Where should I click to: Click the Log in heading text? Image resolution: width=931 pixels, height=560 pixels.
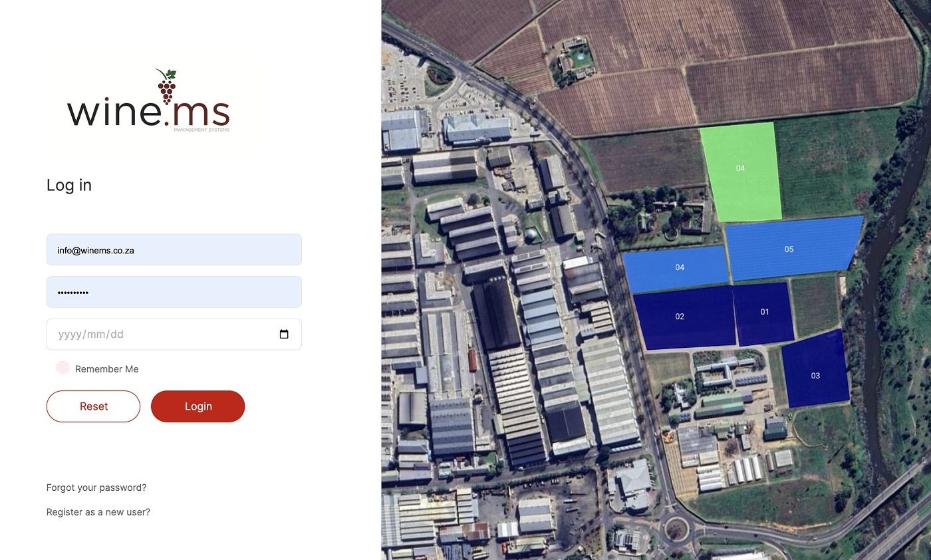click(x=69, y=185)
